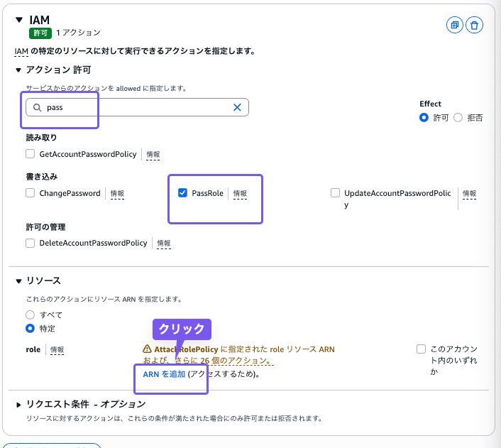Select 拒否 Effect radio button
Image resolution: width=501 pixels, height=448 pixels.
[458, 118]
